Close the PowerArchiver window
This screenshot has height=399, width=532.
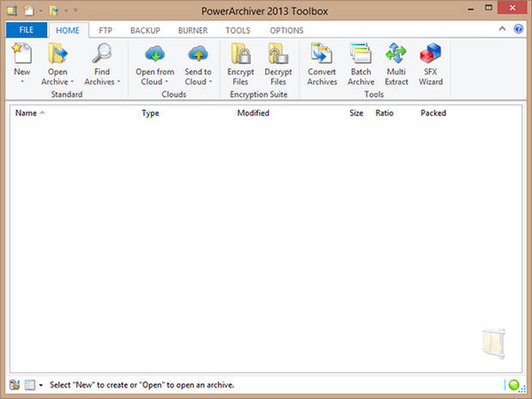(512, 8)
